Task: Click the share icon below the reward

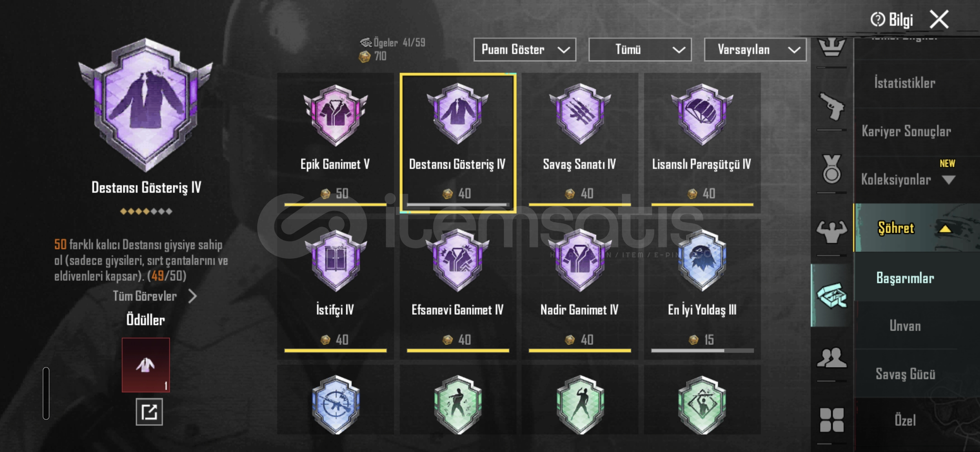Action: pyautogui.click(x=149, y=412)
